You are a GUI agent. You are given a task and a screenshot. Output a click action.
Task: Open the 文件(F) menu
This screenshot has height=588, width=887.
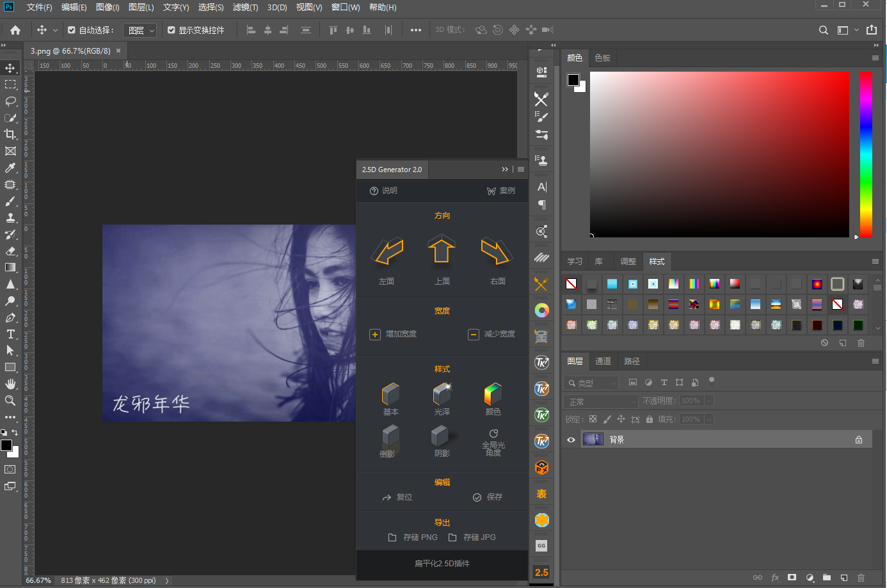(x=39, y=7)
